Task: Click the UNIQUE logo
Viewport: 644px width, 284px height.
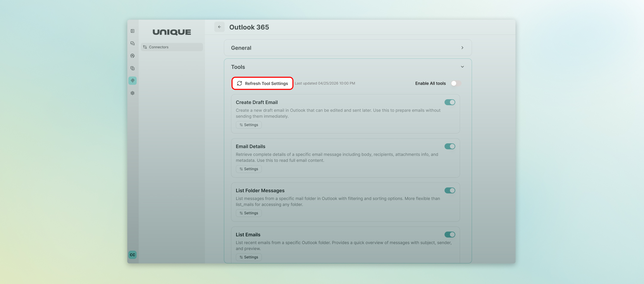Action: click(172, 32)
